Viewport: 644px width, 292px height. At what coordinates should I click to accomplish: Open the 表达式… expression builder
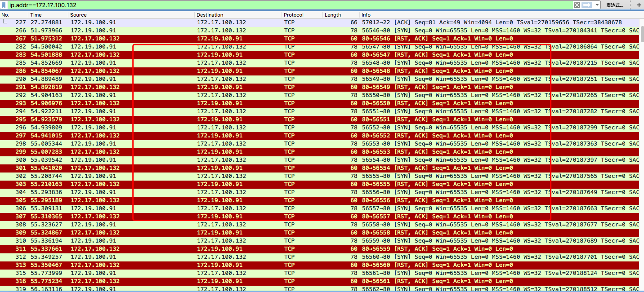tap(615, 5)
